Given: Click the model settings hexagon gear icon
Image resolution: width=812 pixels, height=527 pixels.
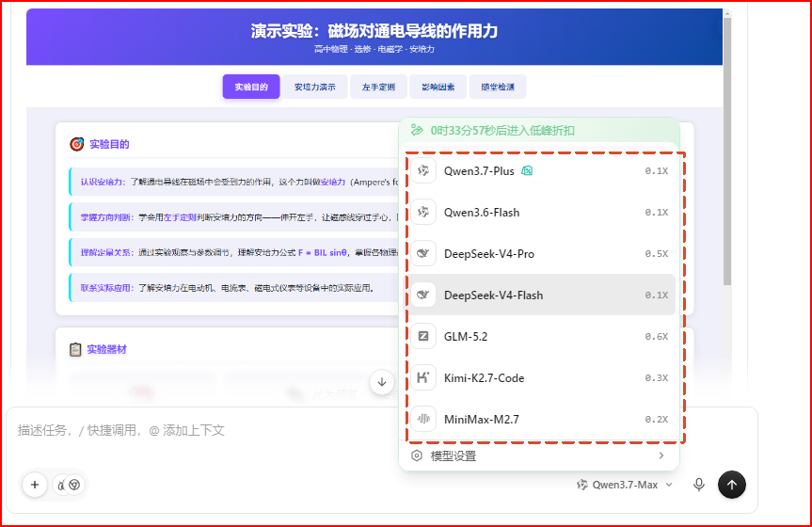Looking at the screenshot, I should [417, 456].
